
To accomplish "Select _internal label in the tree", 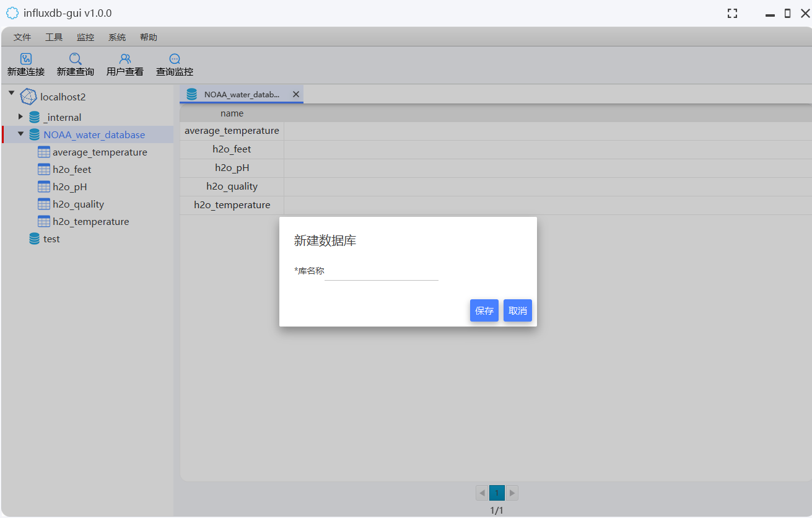I will (x=63, y=117).
